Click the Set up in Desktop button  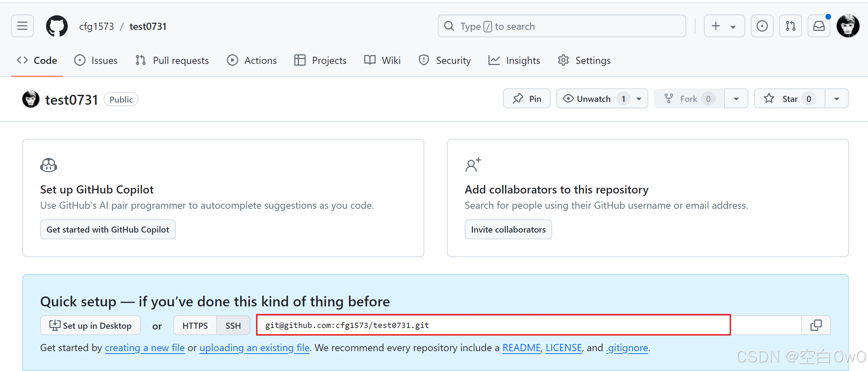click(90, 325)
